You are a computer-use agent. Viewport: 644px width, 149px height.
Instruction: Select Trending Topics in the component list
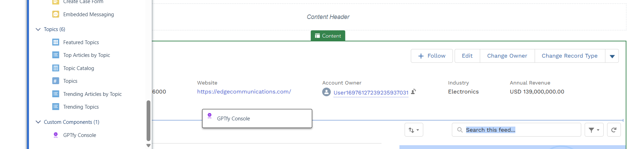coord(81,107)
